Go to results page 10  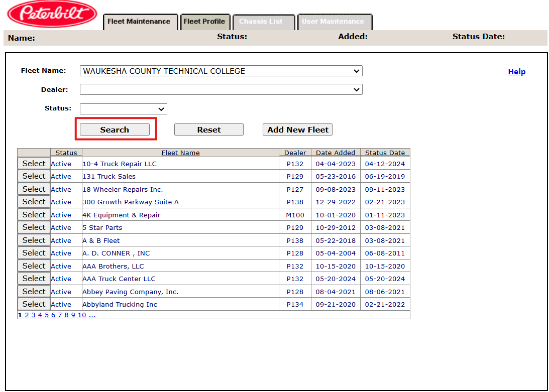tap(81, 315)
